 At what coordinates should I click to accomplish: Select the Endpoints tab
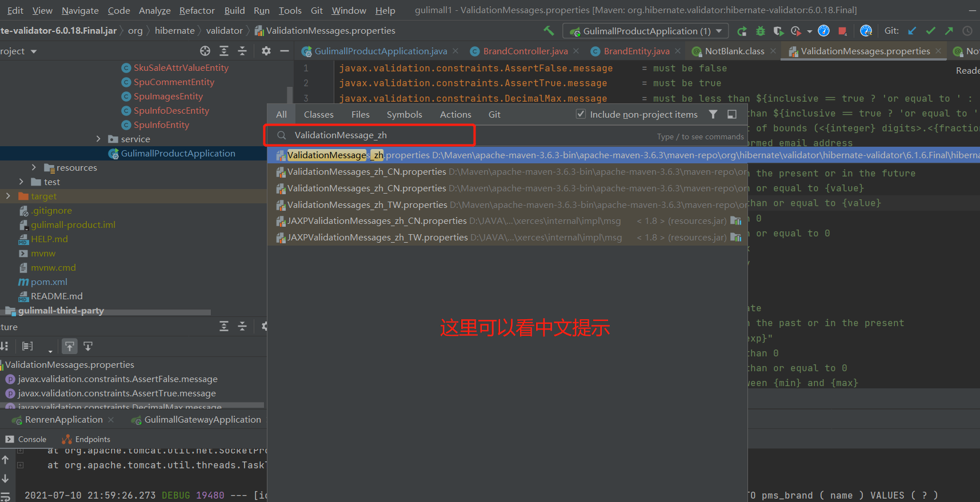(86, 439)
